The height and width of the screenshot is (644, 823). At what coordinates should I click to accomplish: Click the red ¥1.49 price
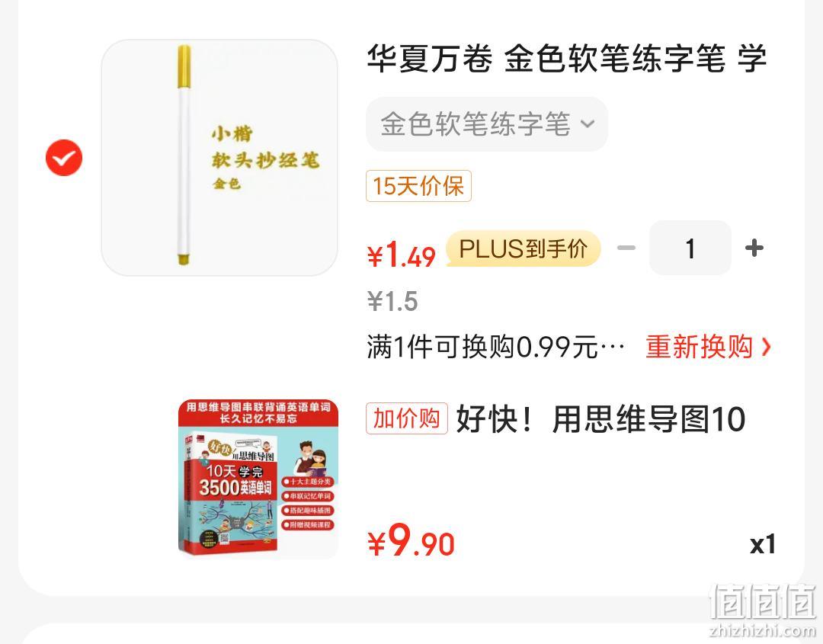click(402, 255)
